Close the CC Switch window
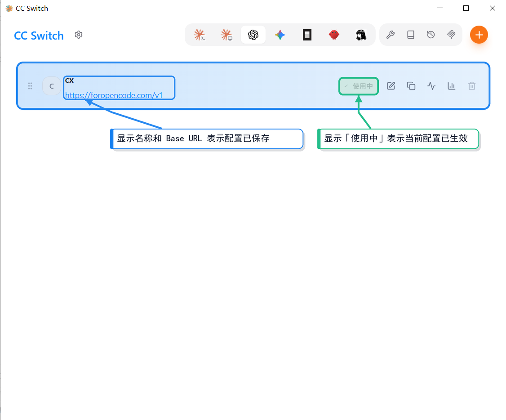The height and width of the screenshot is (420, 506). pyautogui.click(x=493, y=8)
